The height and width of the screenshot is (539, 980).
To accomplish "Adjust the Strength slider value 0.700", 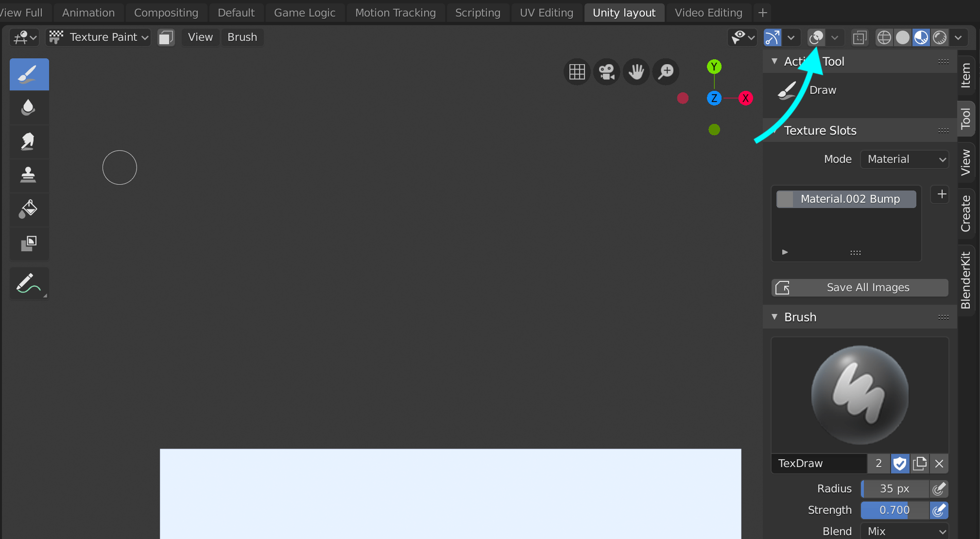I will [x=894, y=510].
